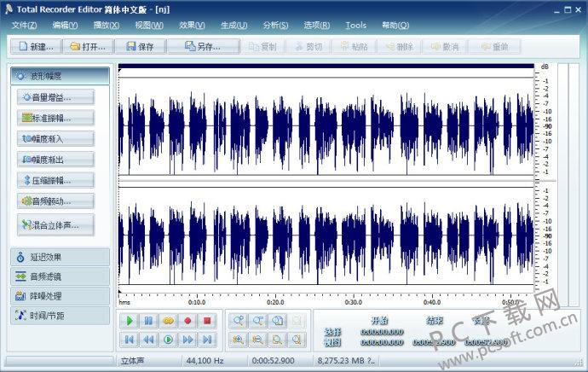
Task: Click the 标准振幅... effect button
Action: [55, 118]
